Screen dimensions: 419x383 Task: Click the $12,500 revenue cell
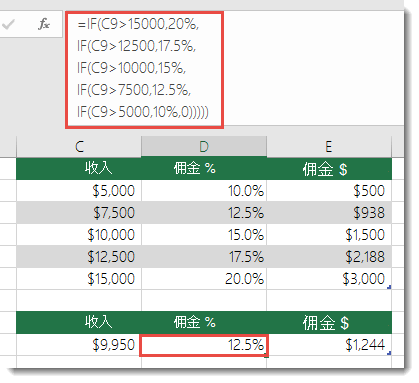(x=79, y=257)
